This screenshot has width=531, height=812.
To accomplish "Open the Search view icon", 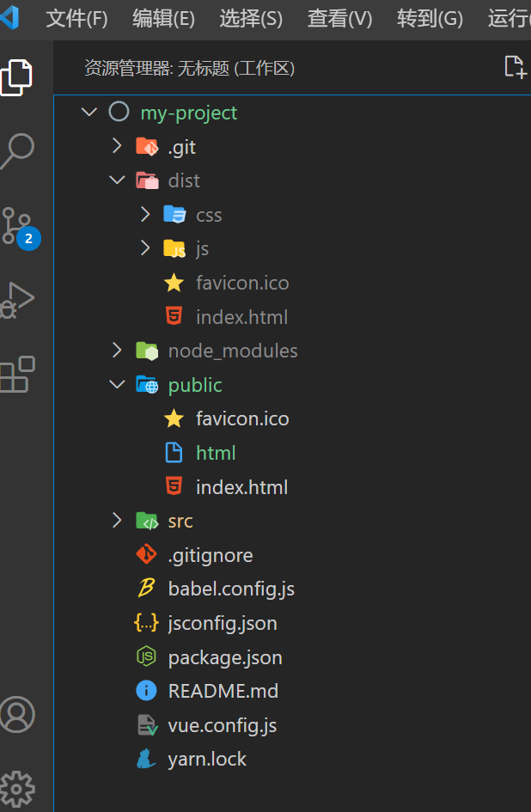I will pyautogui.click(x=18, y=151).
